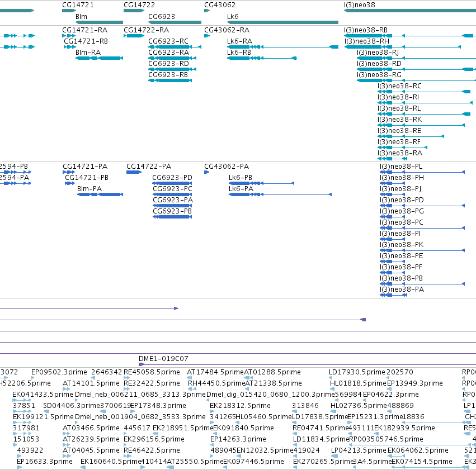
Task: Select transcript l(3)neo38-RI
Action: coord(398,97)
